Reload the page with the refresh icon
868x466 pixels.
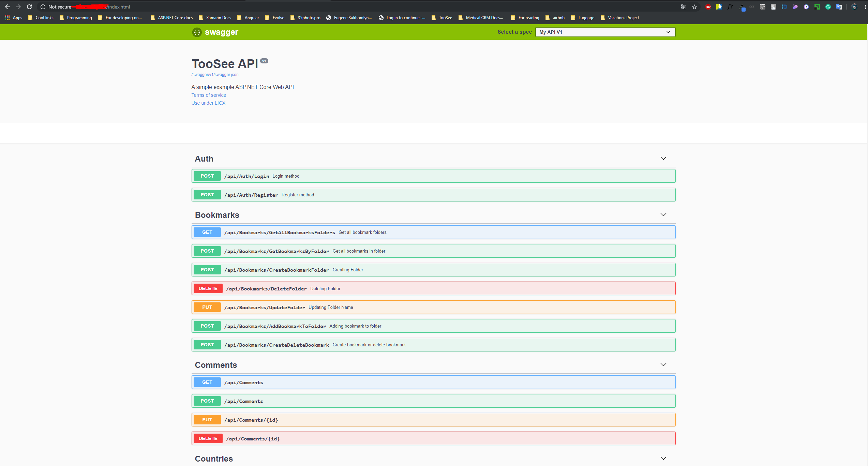[x=29, y=7]
